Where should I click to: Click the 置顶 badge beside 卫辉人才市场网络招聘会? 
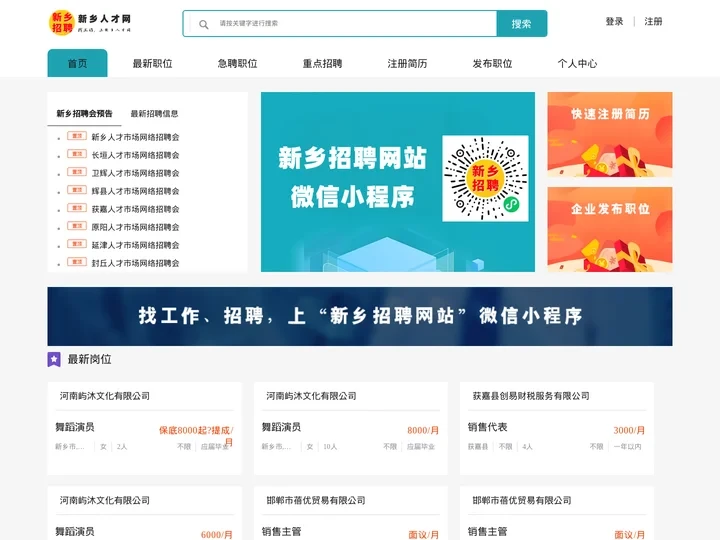pos(77,172)
